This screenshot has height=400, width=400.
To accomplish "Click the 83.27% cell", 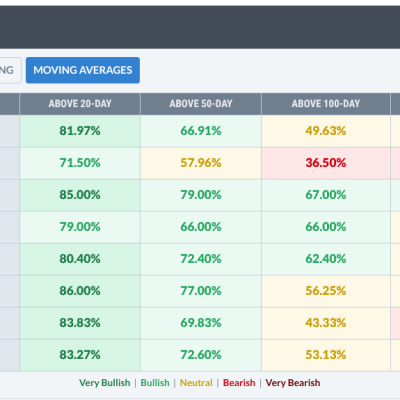I will (80, 355).
